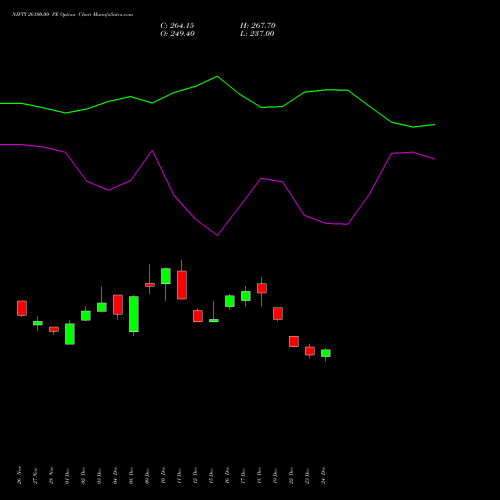This screenshot has width=500, height=500.
Task: Click the open value O: 249.40
Action: click(x=177, y=34)
